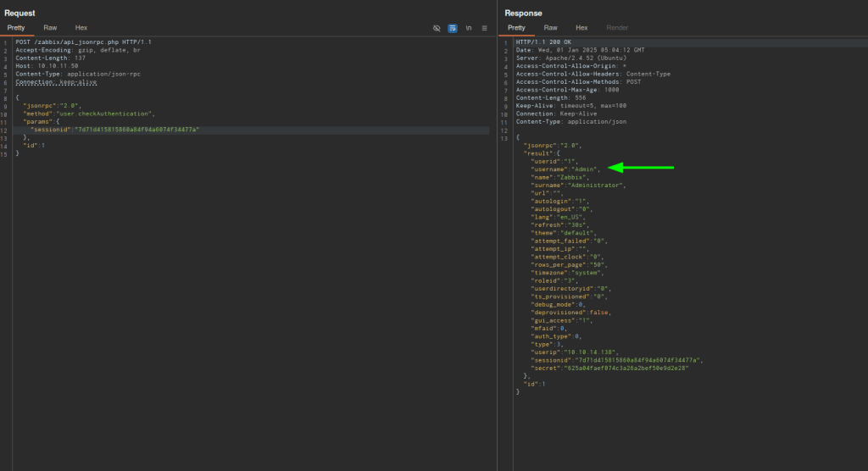The width and height of the screenshot is (868, 471).
Task: Click the user.checkAuthentication method value
Action: (105, 114)
